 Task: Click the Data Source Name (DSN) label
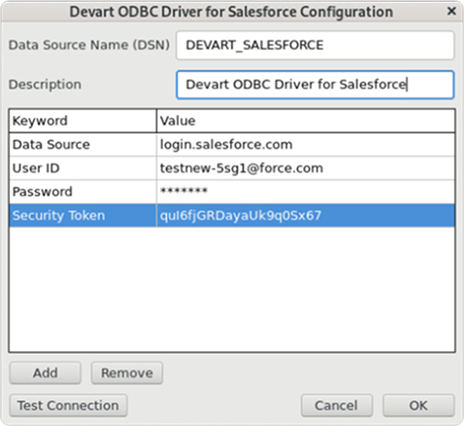pyautogui.click(x=89, y=45)
